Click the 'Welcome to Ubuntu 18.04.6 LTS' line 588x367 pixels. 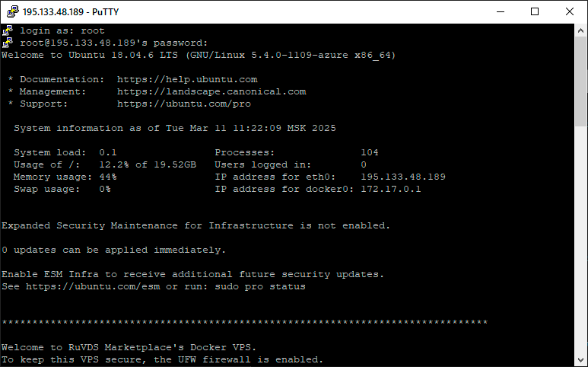[199, 55]
